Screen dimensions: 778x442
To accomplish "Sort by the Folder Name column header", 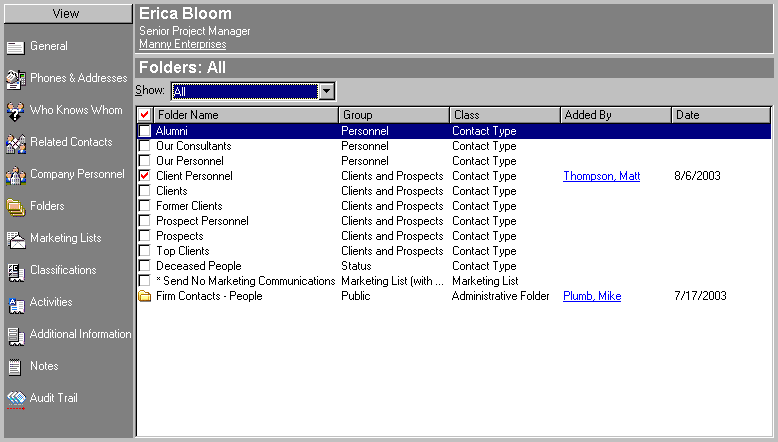I will point(246,115).
